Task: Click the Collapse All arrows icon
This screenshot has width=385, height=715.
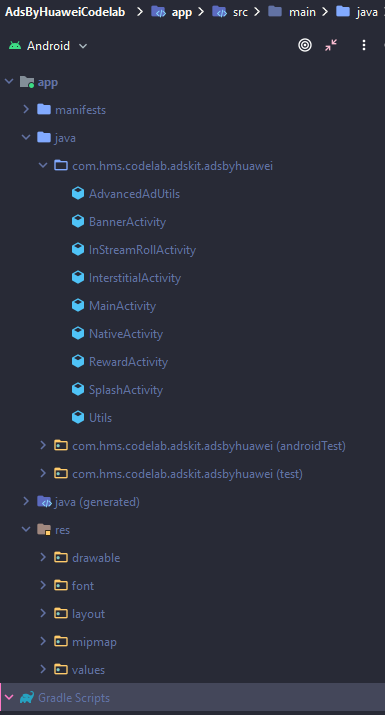Action: pyautogui.click(x=331, y=45)
